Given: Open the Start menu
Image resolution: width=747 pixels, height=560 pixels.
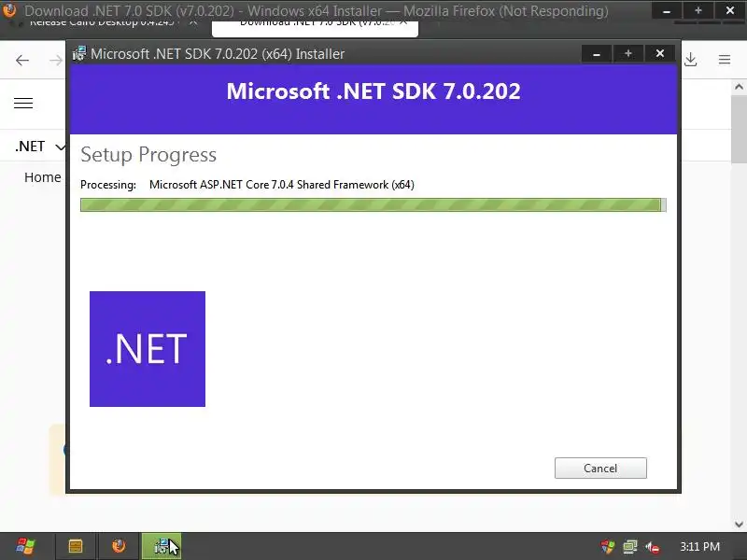Looking at the screenshot, I should pos(26,546).
